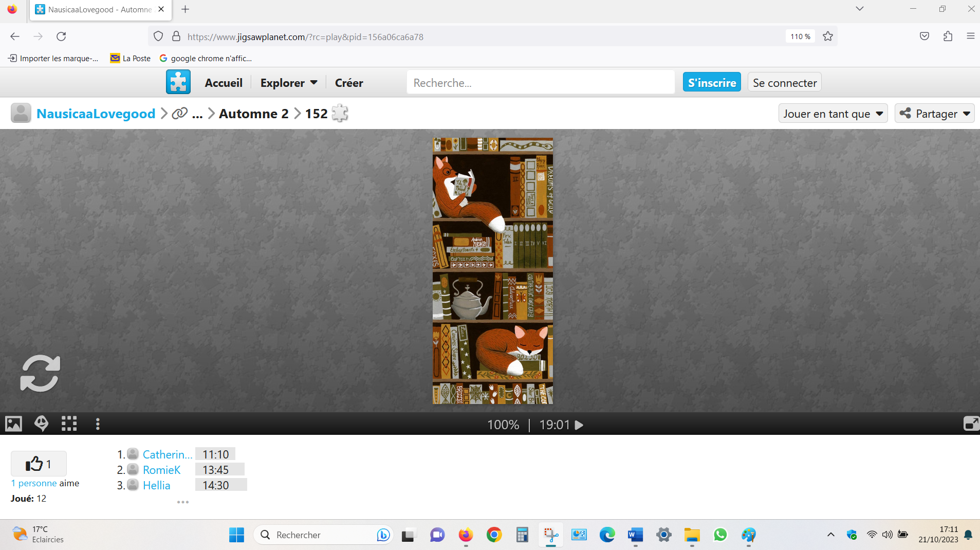Open the Firefox Pocket save icon
This screenshot has height=550, width=980.
(x=924, y=36)
